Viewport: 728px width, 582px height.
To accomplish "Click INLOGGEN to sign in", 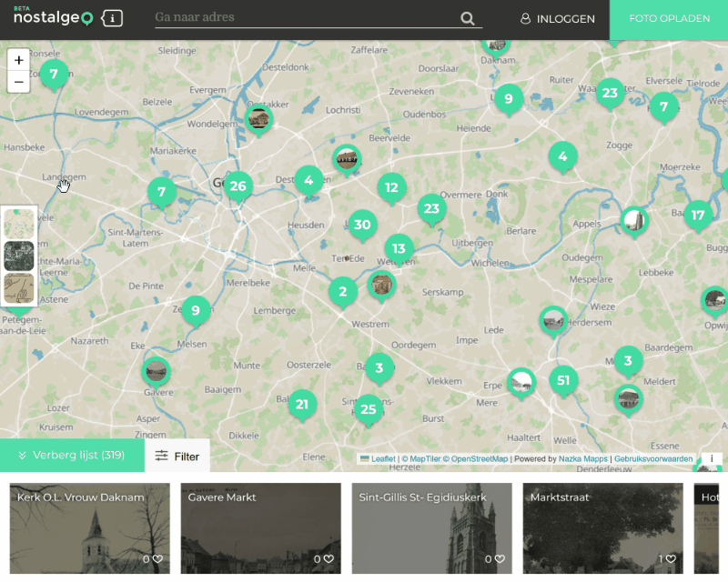I will click(557, 19).
